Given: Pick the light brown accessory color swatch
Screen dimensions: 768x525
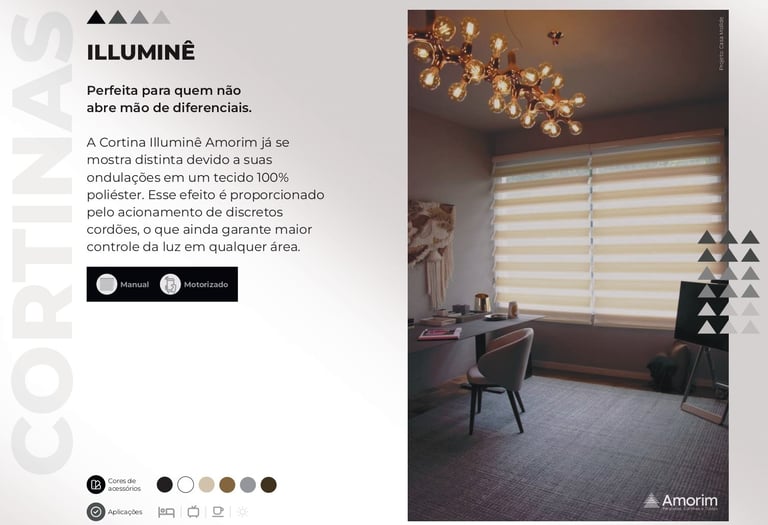Looking at the screenshot, I should [x=227, y=485].
